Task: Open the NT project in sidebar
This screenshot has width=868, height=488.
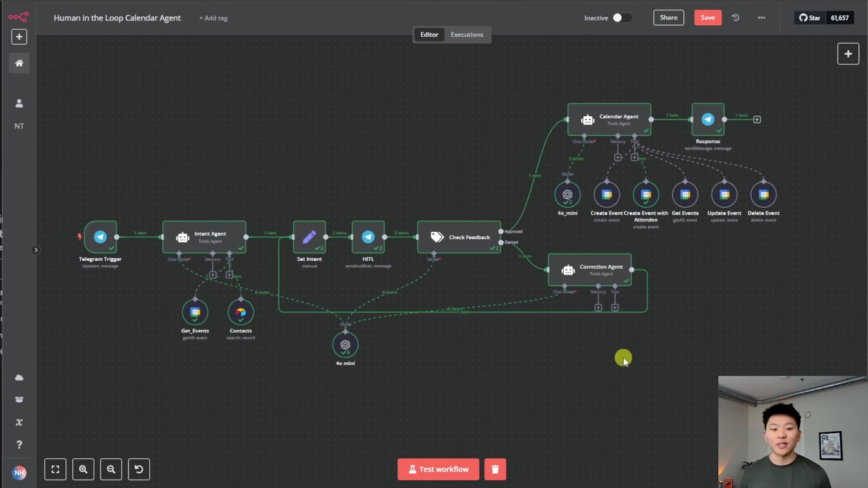Action: click(19, 126)
